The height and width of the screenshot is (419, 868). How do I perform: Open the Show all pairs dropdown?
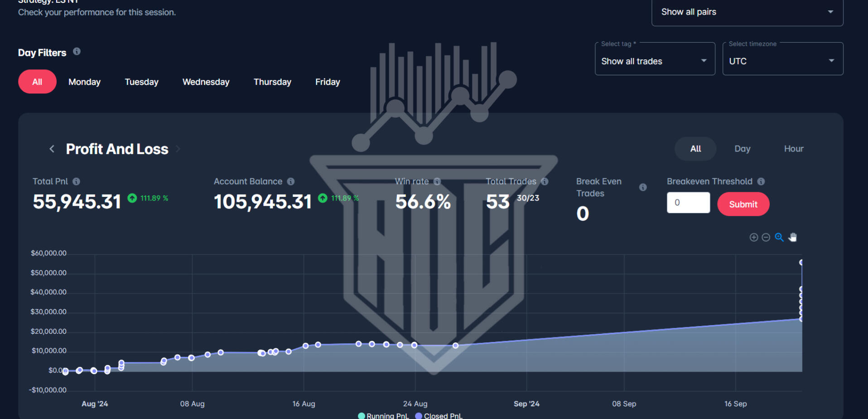pos(747,12)
